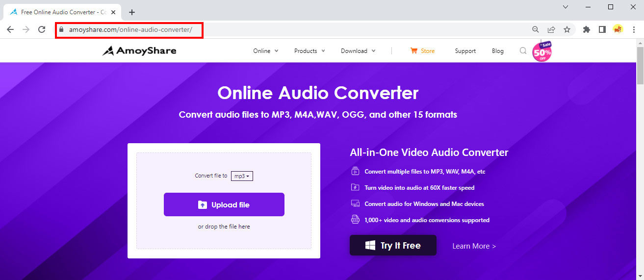Select the Free Online Audio Converter tab
This screenshot has height=280, width=644.
pos(63,12)
